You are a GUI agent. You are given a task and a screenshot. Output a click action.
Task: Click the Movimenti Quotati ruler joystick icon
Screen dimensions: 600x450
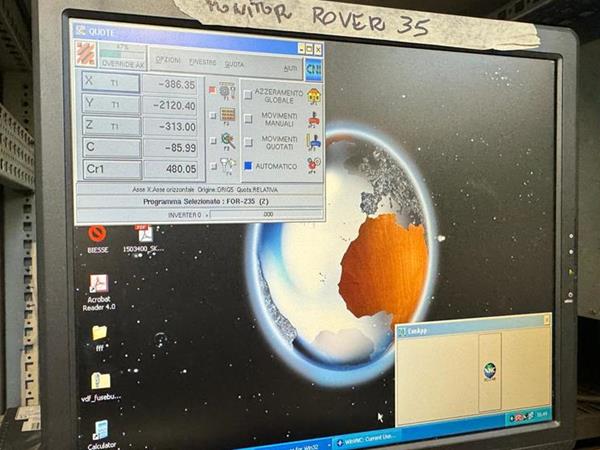point(313,143)
